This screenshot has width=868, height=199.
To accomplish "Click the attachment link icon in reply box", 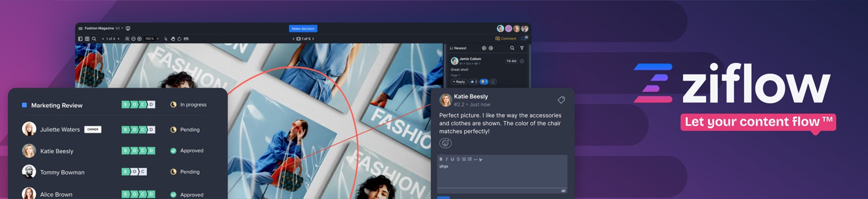I will [563, 191].
